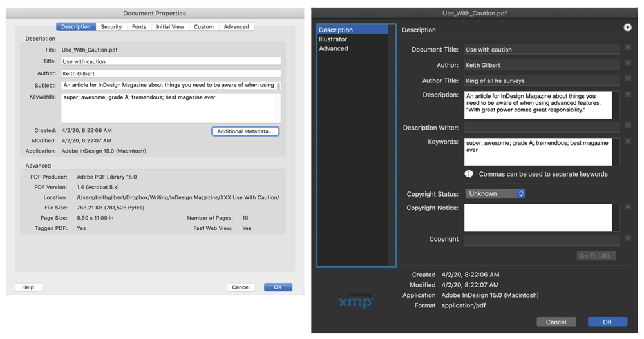Click into the Copyright Notice text area

click(538, 218)
